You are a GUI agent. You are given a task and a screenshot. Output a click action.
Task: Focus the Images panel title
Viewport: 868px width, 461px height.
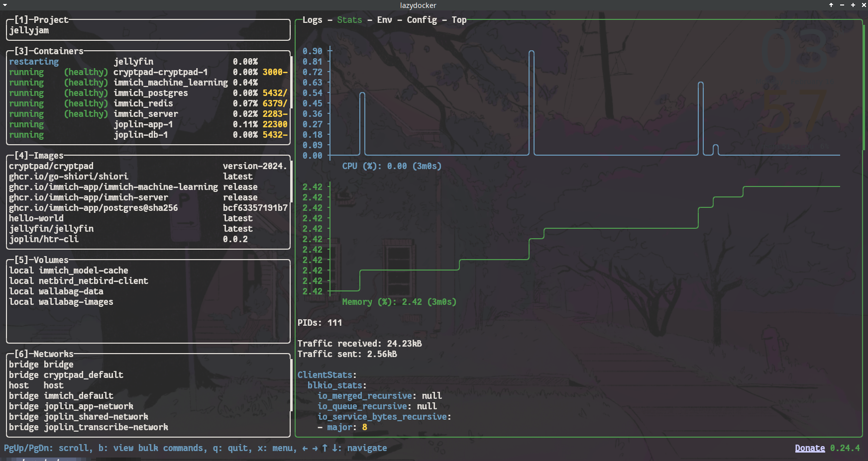tap(39, 156)
